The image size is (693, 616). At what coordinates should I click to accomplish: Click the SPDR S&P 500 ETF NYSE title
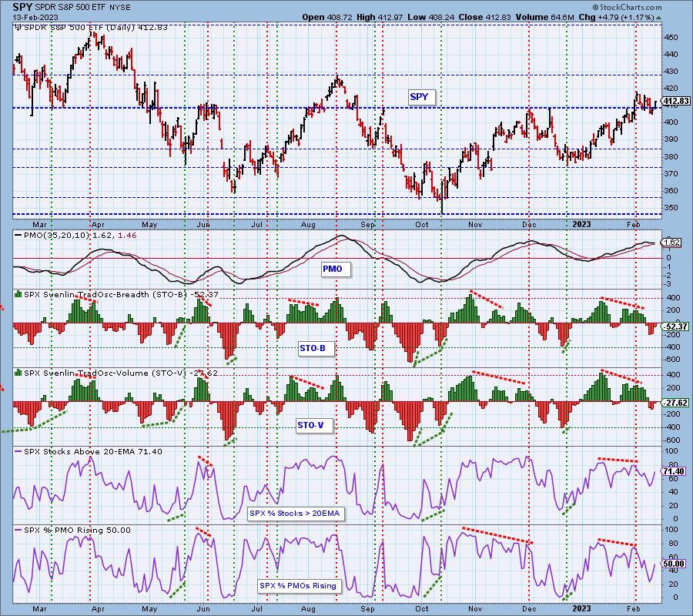(x=82, y=8)
